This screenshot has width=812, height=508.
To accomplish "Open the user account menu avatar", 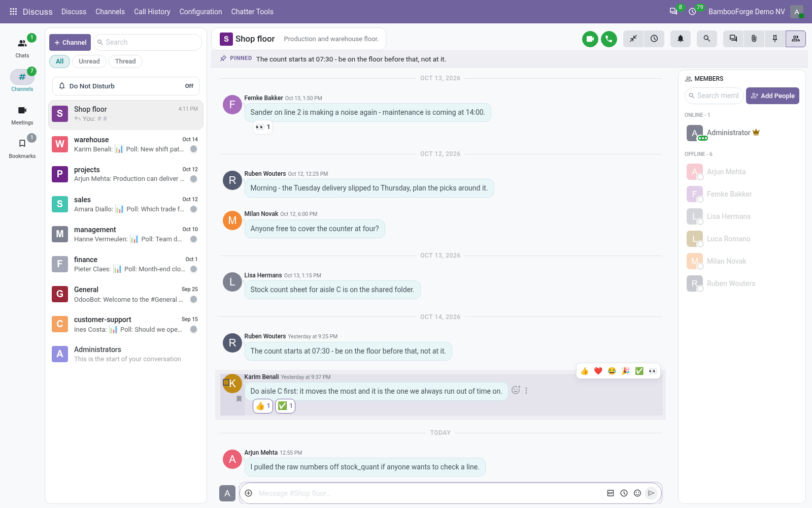I will 797,12.
